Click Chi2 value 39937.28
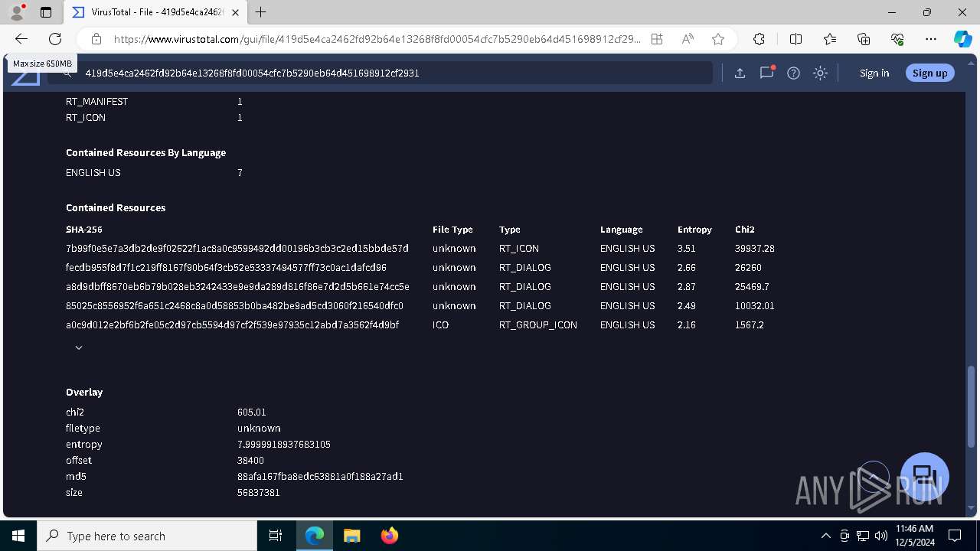The height and width of the screenshot is (551, 980). tap(755, 249)
